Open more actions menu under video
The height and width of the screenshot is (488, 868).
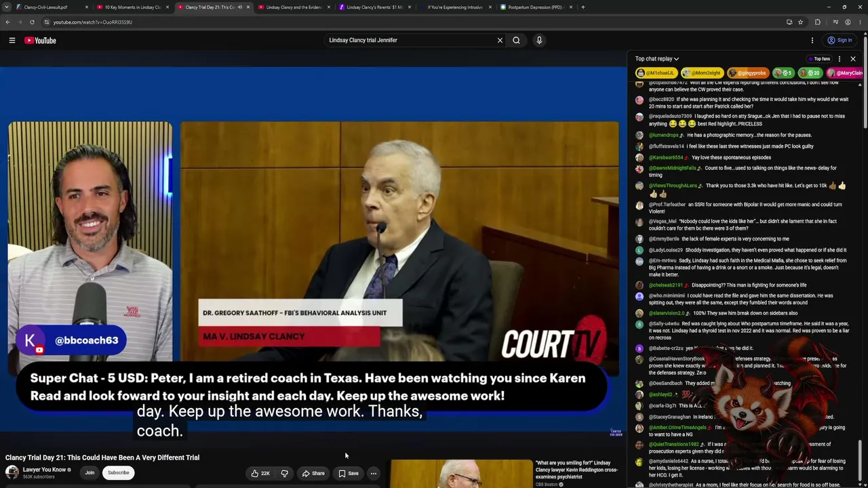(x=373, y=473)
